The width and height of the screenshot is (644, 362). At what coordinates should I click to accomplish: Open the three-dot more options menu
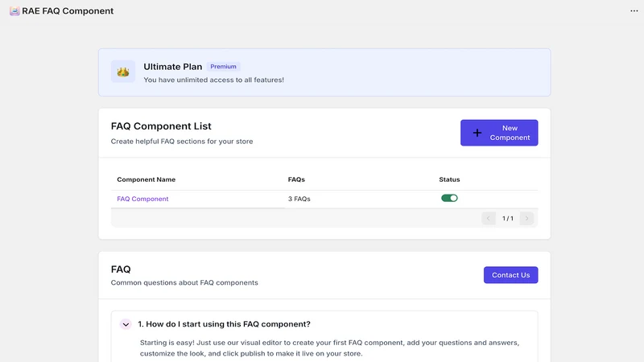[634, 11]
